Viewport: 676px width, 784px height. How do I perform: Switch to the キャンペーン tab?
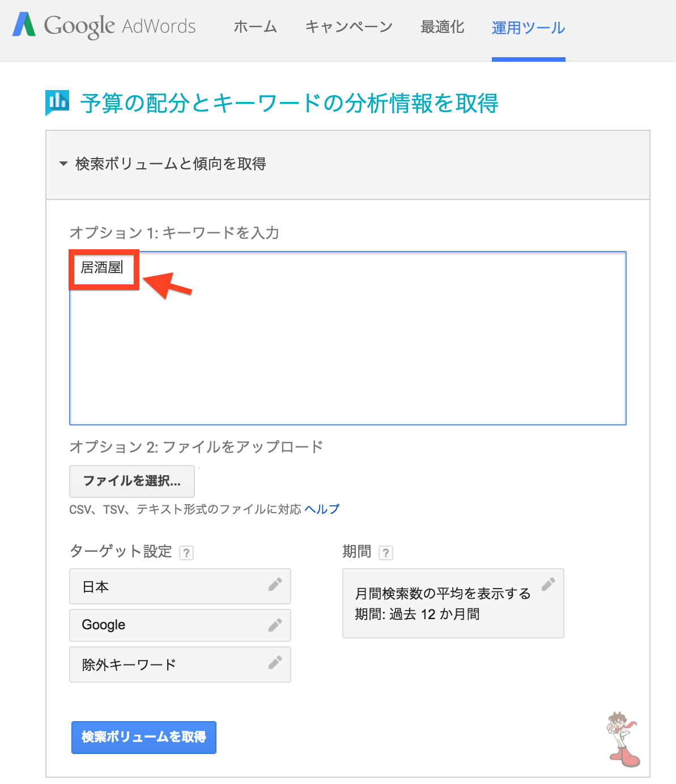click(x=349, y=27)
